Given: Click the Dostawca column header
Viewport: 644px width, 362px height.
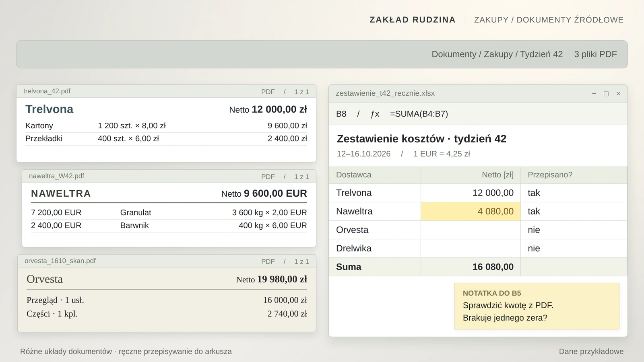Looking at the screenshot, I should [375, 175].
